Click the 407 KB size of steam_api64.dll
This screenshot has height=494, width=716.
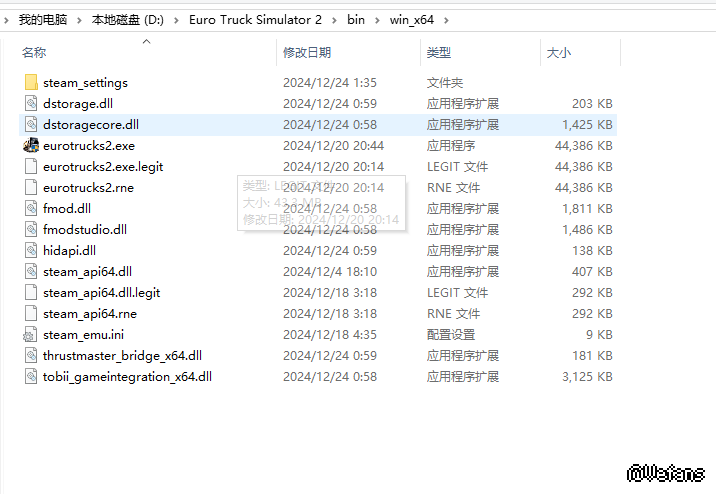(x=592, y=272)
